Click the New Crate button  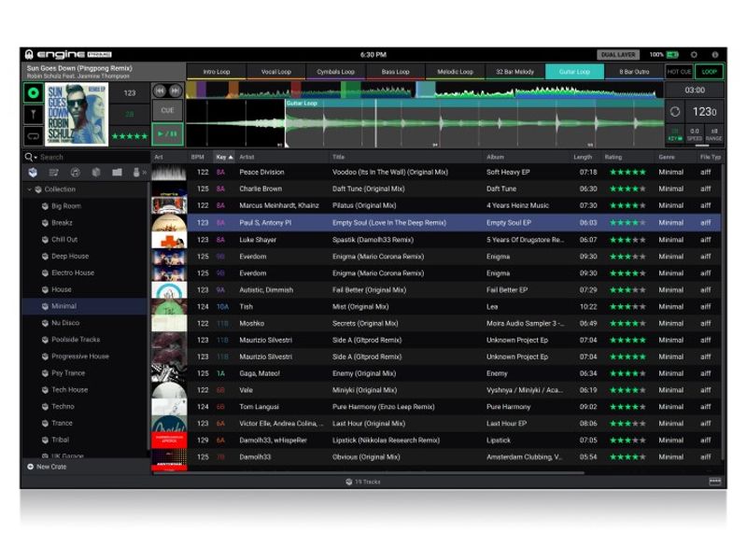[47, 467]
